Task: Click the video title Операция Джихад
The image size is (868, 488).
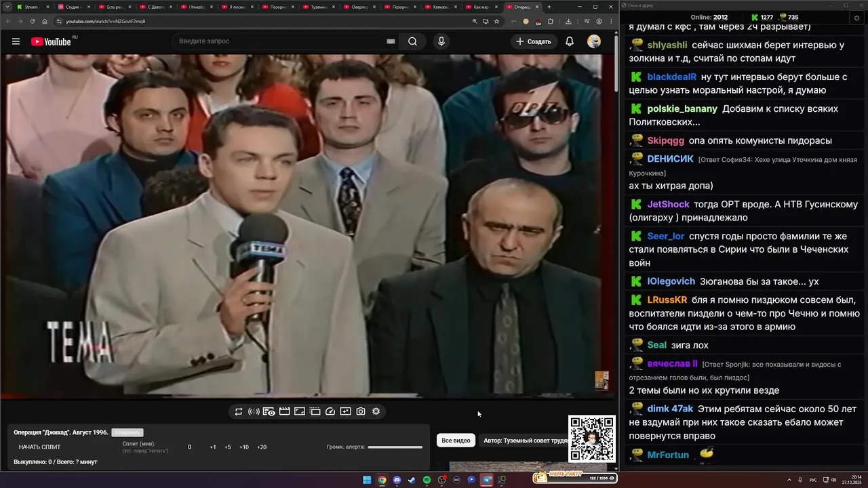Action: point(60,432)
